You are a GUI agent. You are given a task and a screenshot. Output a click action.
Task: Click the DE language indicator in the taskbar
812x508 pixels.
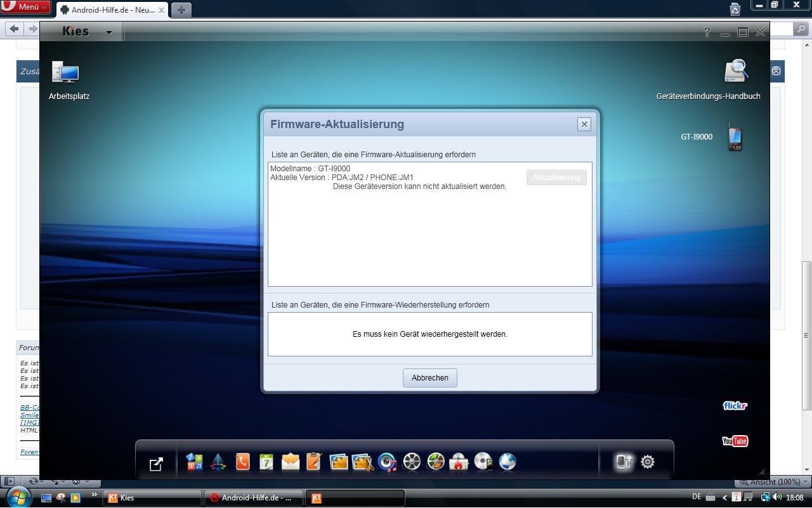[697, 497]
